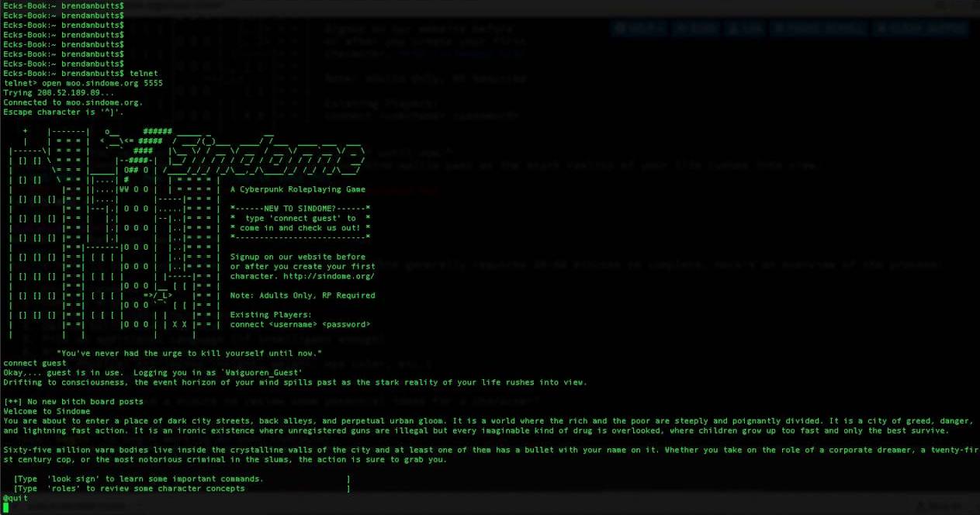980x515 pixels.
Task: Click the 'Existing Players:' connect instructions
Action: [301, 319]
